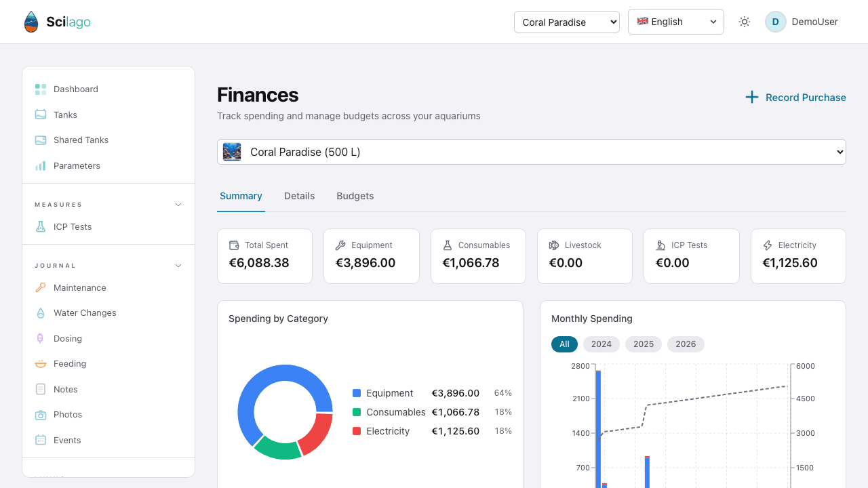This screenshot has width=868, height=488.
Task: Click the Events calendar icon
Action: point(41,440)
